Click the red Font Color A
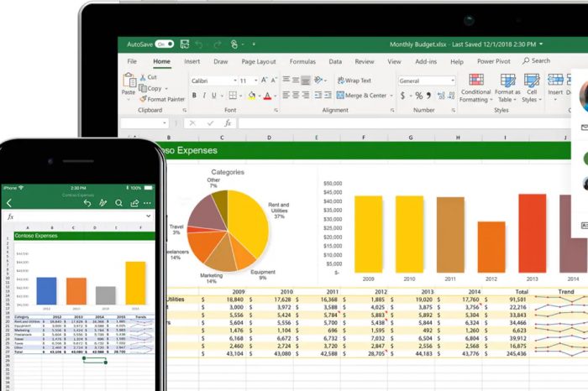The height and width of the screenshot is (391, 588). coord(267,96)
